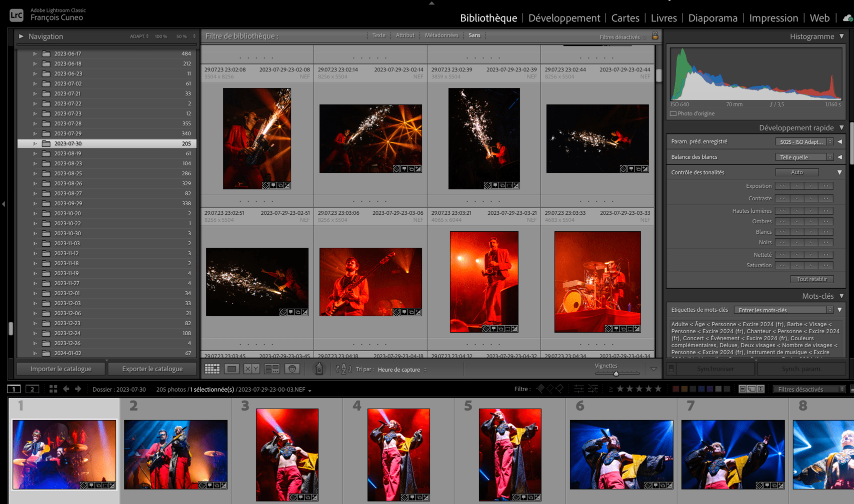Toggle the flagged photos filter
The image size is (854, 504).
tap(540, 389)
